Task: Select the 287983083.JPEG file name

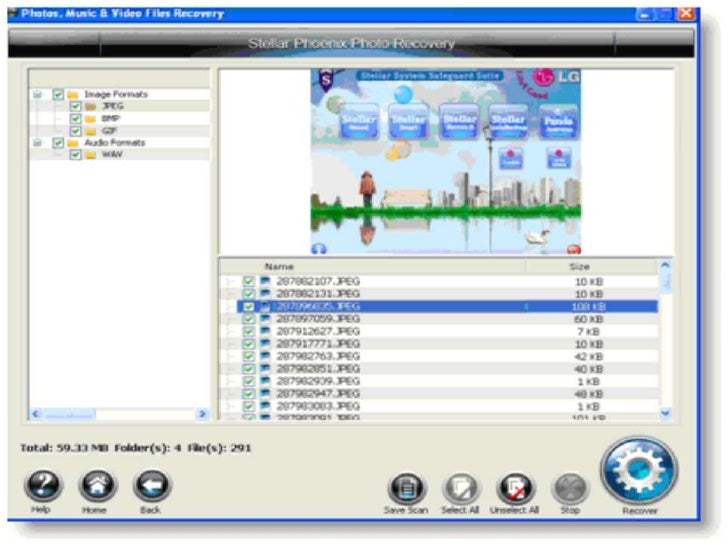Action: [318, 406]
